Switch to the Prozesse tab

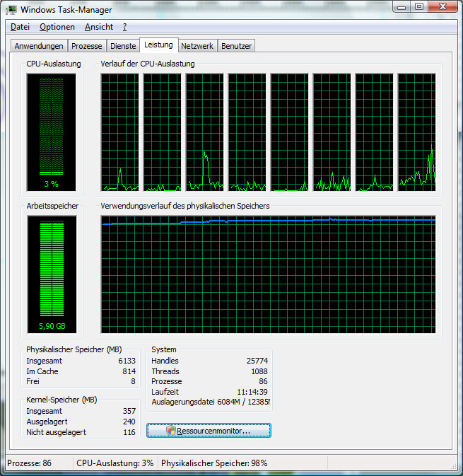point(87,46)
